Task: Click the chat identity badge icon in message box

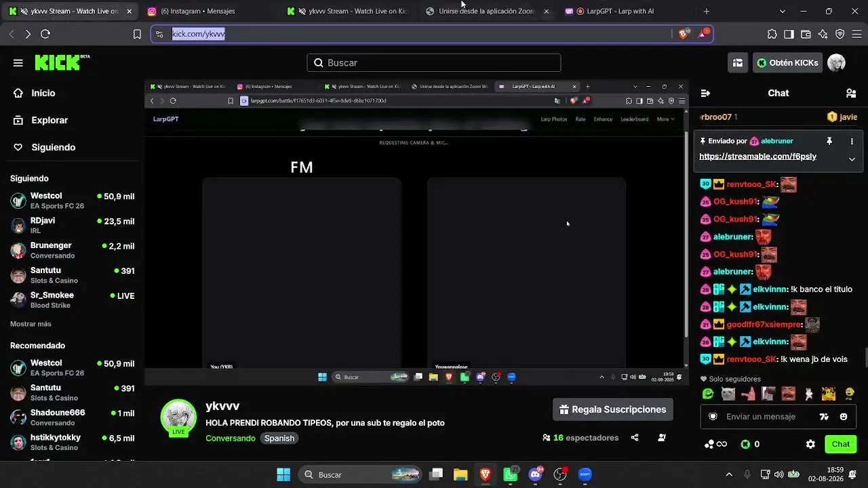Action: click(713, 417)
